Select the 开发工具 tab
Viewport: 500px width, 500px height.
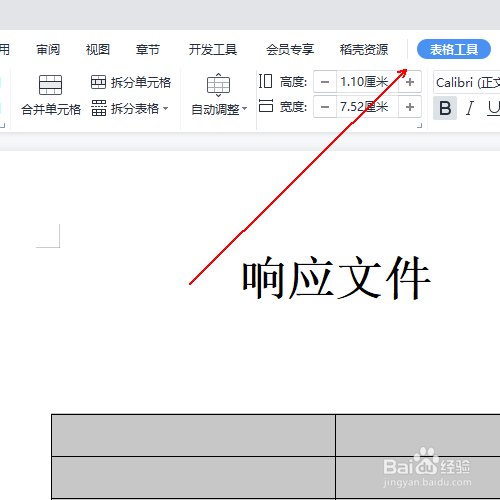(x=213, y=50)
